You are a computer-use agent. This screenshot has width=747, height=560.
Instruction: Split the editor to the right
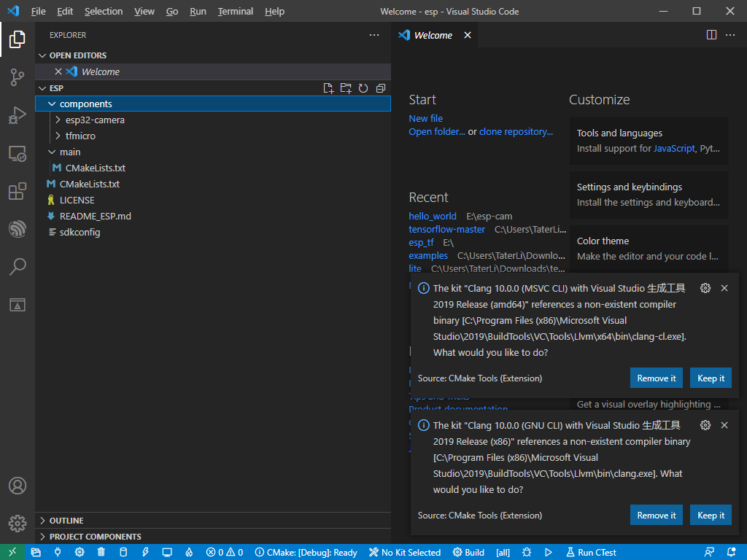(711, 35)
